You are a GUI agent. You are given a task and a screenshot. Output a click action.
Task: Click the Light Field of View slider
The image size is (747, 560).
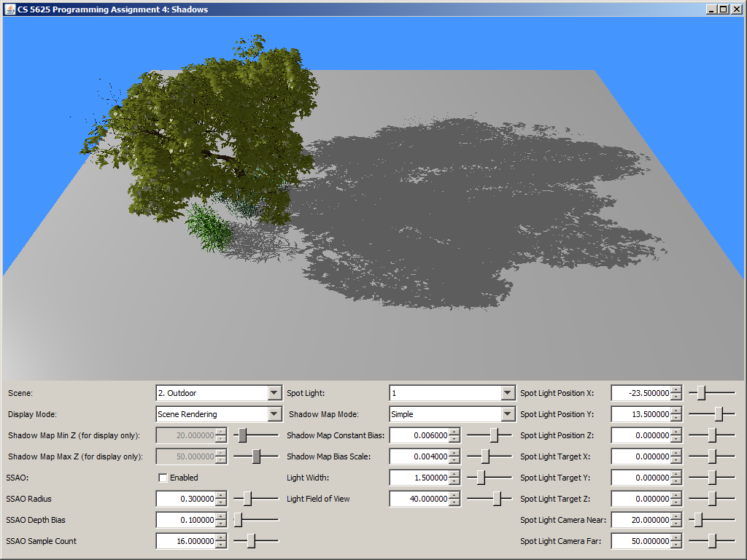[x=497, y=499]
